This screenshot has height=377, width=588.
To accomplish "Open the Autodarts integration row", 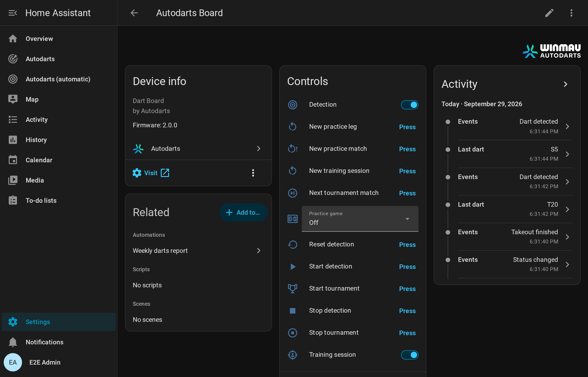I will [x=198, y=149].
